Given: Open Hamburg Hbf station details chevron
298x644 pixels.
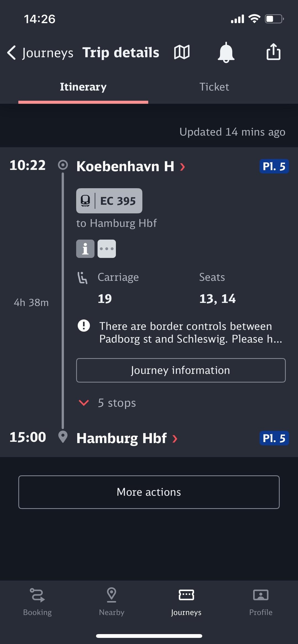Looking at the screenshot, I should (x=175, y=438).
